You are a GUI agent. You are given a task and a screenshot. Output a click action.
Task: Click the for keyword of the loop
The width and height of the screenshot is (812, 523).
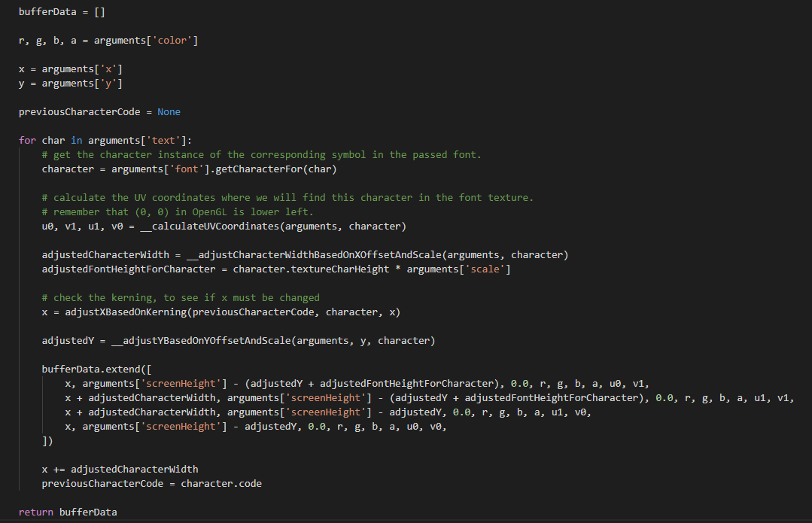27,140
